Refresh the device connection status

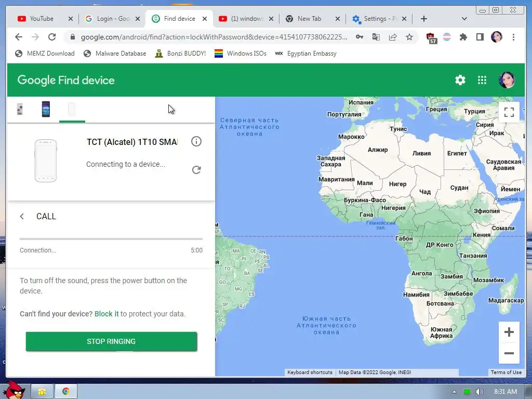[196, 170]
